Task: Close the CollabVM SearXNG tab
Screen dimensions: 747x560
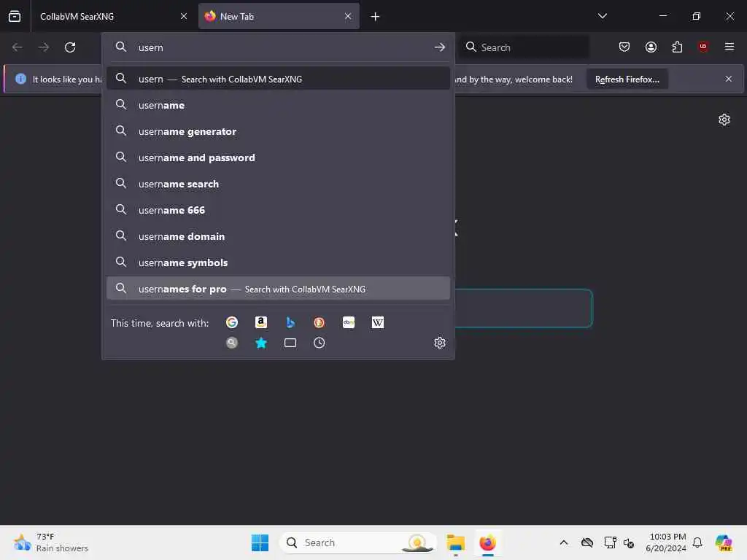Action: point(184,16)
